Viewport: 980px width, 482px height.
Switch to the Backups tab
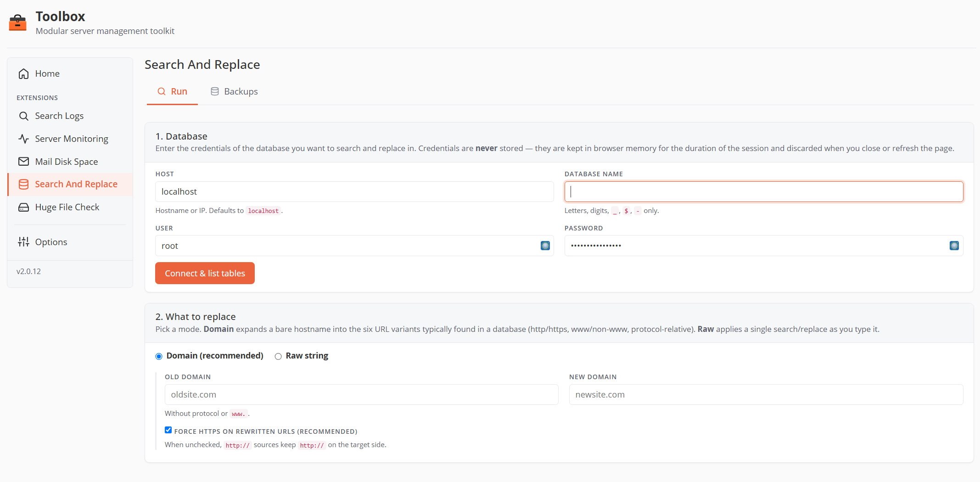click(234, 91)
